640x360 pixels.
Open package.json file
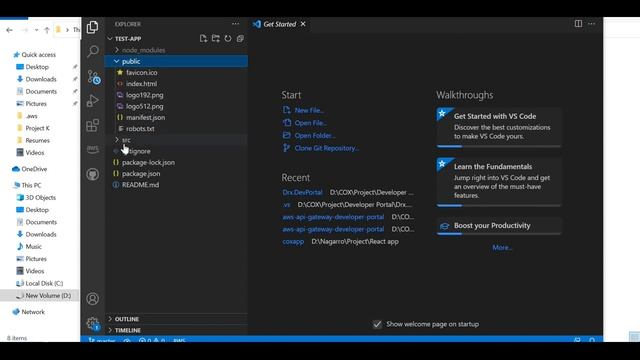tap(141, 173)
